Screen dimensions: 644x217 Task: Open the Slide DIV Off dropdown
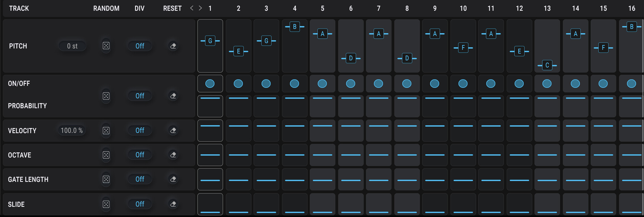[140, 204]
